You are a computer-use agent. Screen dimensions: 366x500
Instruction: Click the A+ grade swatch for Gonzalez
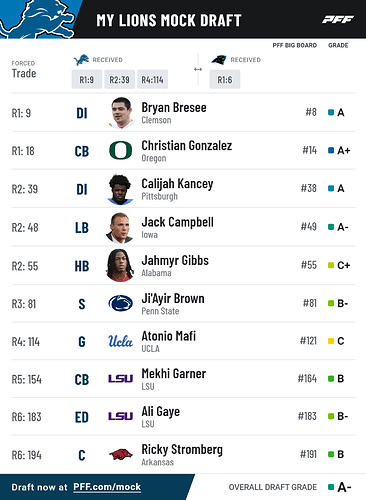[331, 150]
